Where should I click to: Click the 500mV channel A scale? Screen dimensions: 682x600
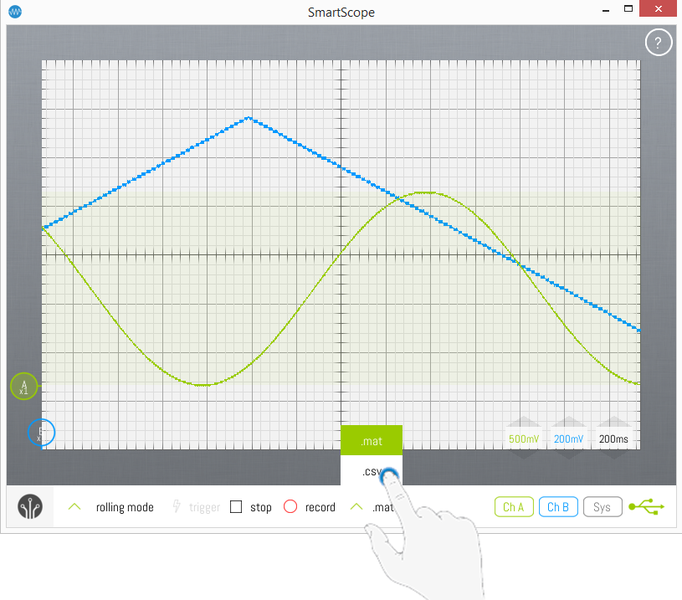click(x=524, y=439)
